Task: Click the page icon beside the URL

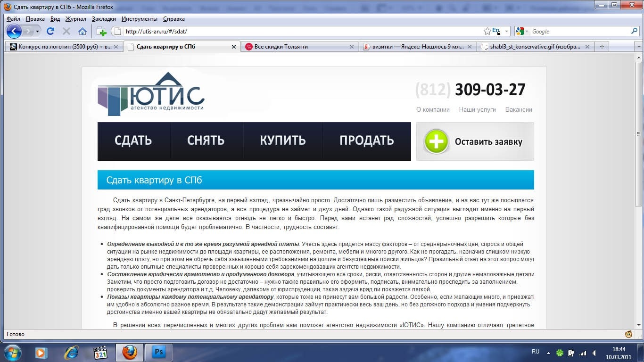Action: 117,32
